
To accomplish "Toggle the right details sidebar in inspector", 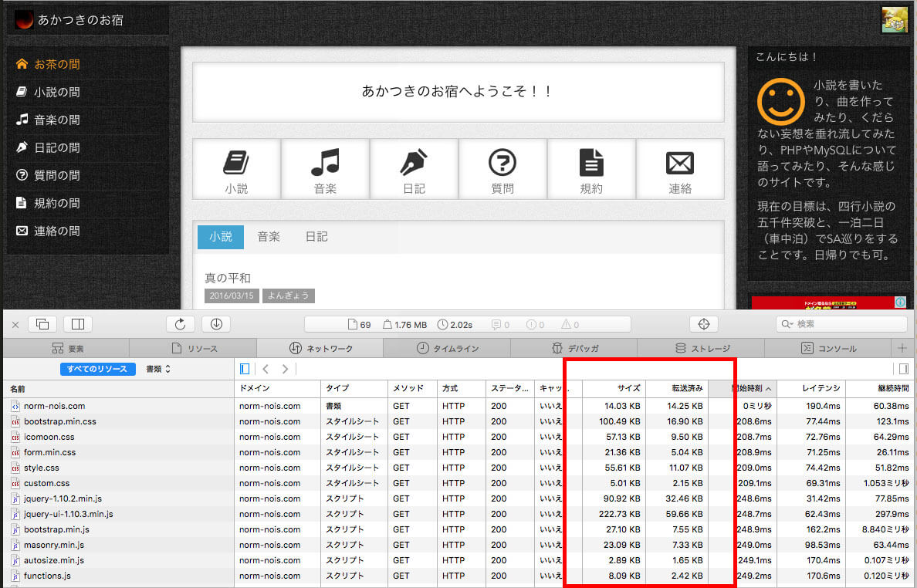I will tap(902, 369).
